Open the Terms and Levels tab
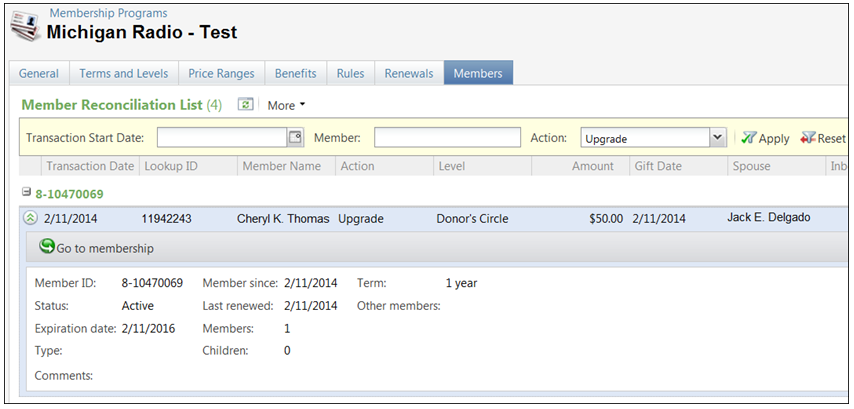This screenshot has height=409, width=854. click(x=124, y=74)
